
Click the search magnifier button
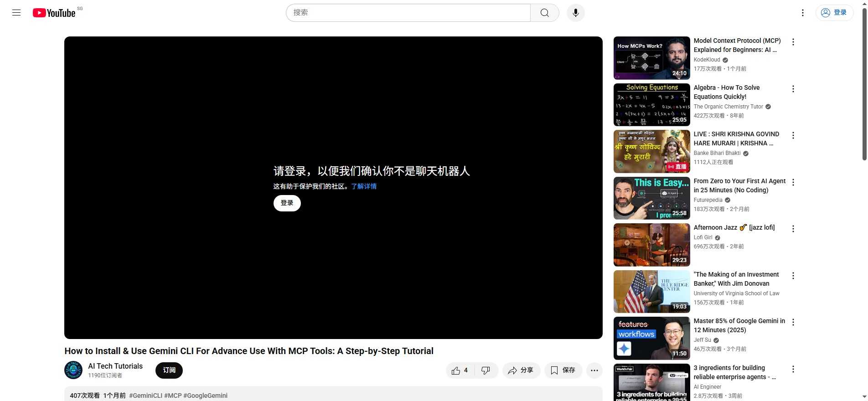545,13
